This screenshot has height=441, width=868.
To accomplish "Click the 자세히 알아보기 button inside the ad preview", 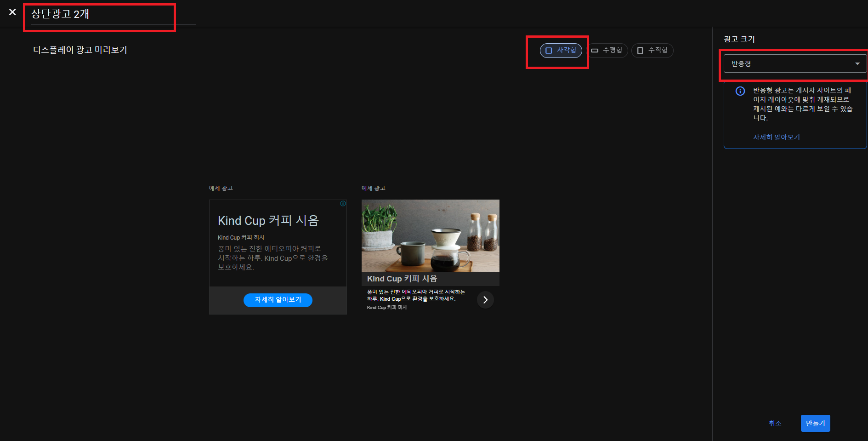I will tap(278, 300).
